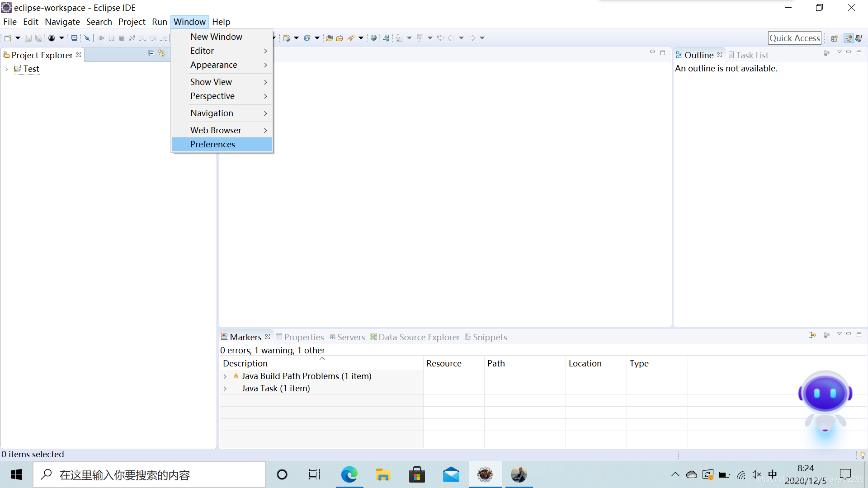Click the Quick Access field
Image resolution: width=868 pixels, height=488 pixels.
794,38
